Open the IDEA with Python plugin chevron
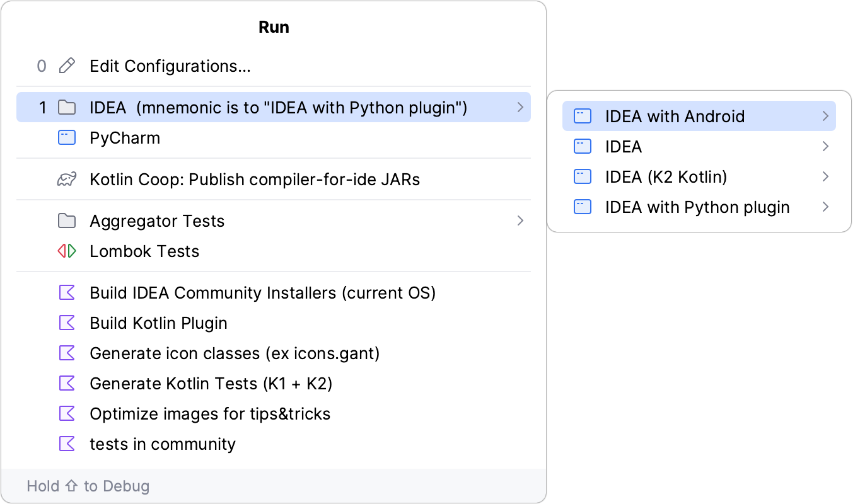The width and height of the screenshot is (860, 504). point(825,207)
